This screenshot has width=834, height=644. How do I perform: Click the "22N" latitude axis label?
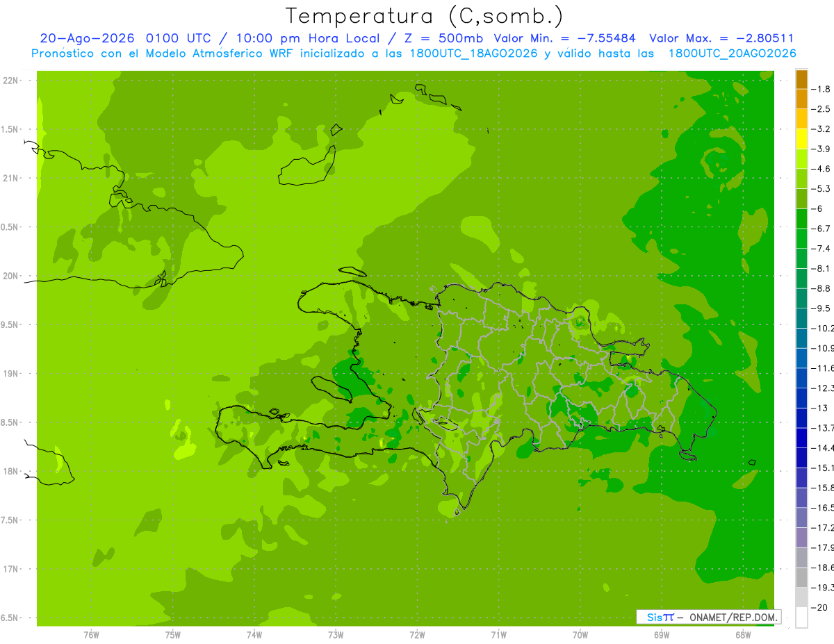[x=12, y=81]
